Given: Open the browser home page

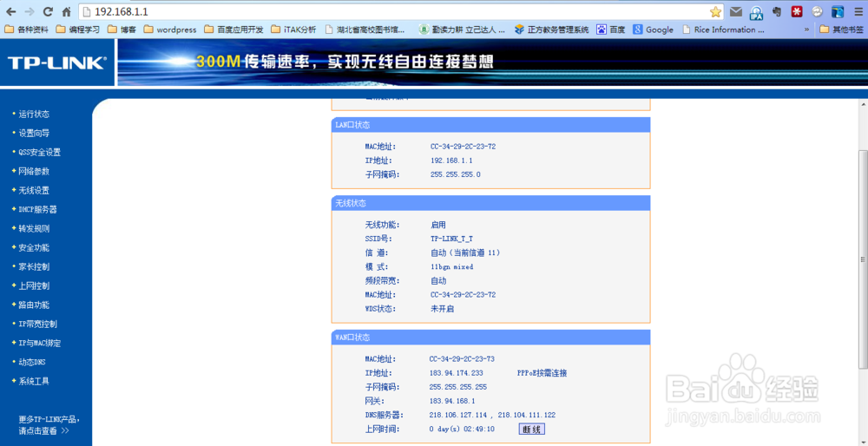Looking at the screenshot, I should coord(67,11).
